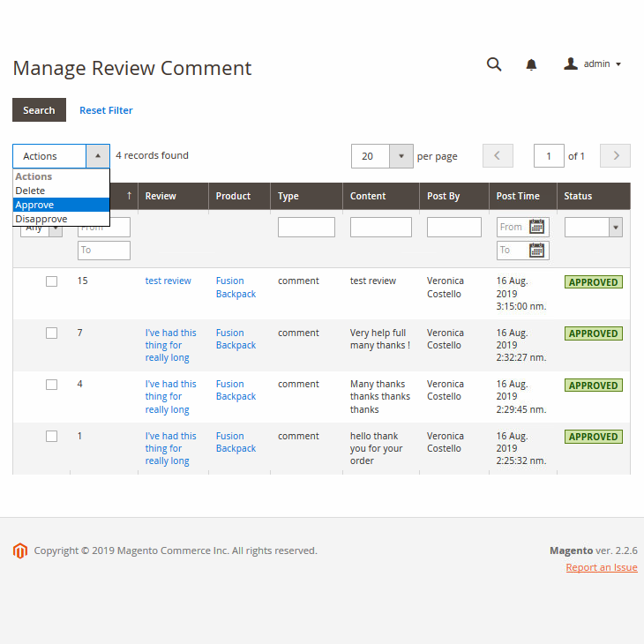Open the notifications bell icon

[531, 64]
